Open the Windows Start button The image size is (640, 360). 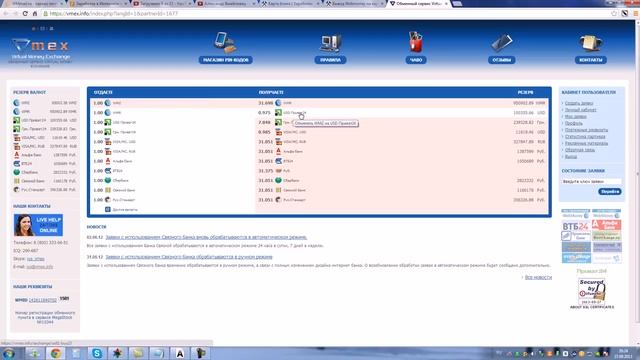[x=9, y=353]
